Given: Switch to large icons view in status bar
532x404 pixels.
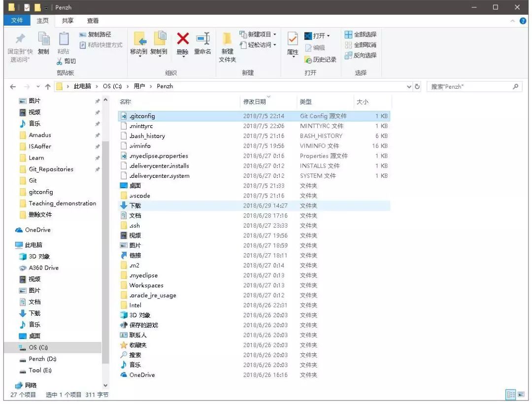Looking at the screenshot, I should tap(521, 394).
